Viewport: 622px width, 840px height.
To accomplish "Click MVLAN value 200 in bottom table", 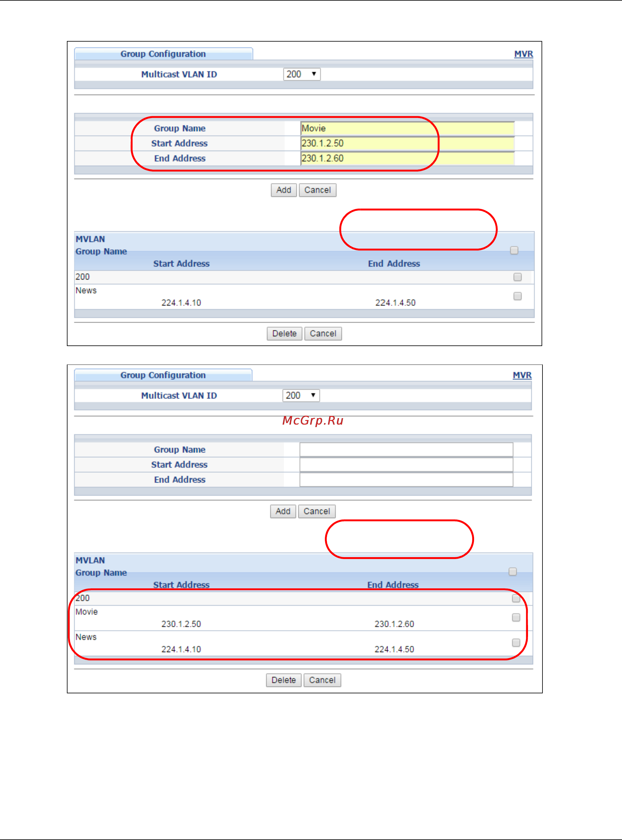I will pyautogui.click(x=83, y=598).
